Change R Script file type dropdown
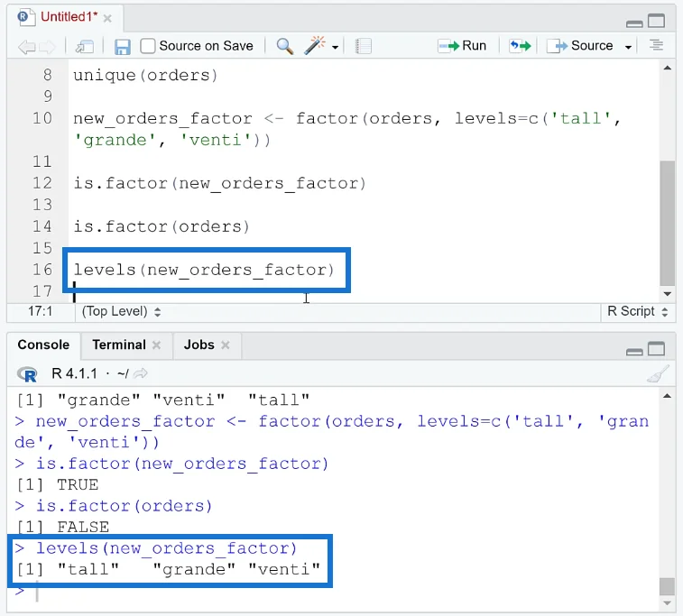This screenshot has height=616, width=683. point(637,311)
